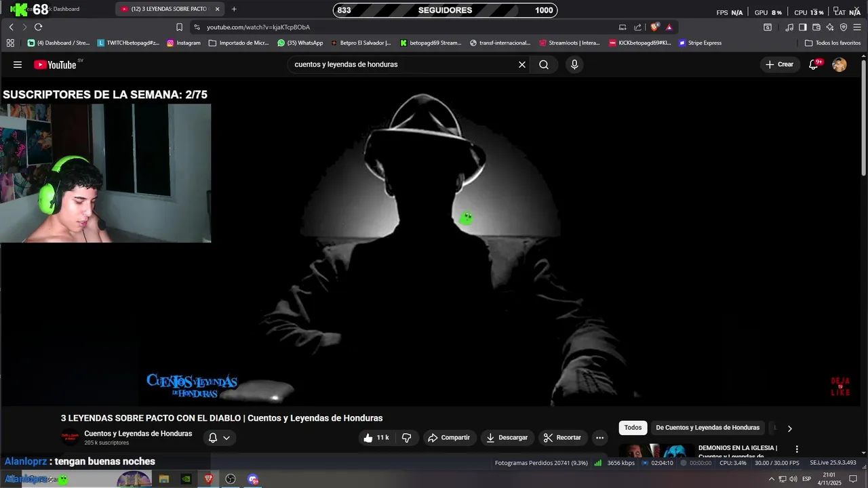Expand channel notification preferences dropdown

(219, 438)
